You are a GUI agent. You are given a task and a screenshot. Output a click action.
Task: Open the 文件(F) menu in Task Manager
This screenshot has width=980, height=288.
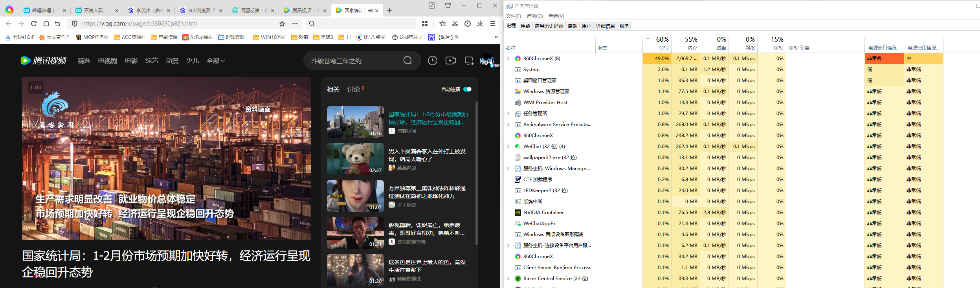point(514,16)
